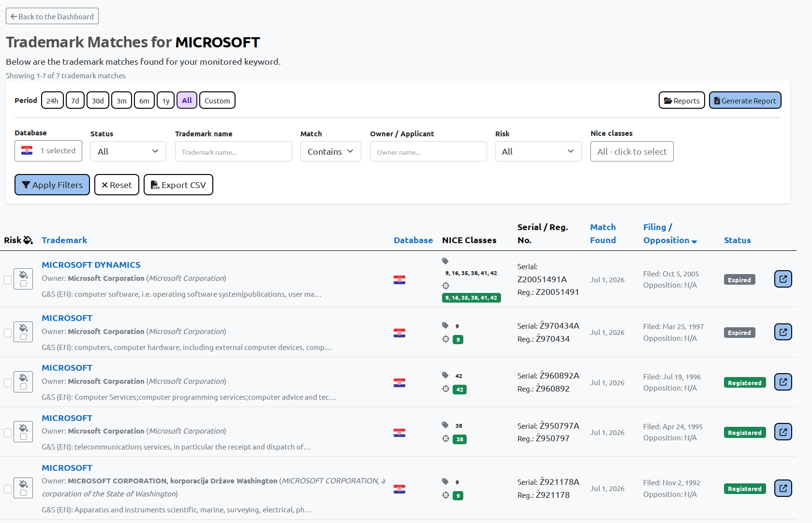The image size is (812, 523).
Task: Click tag icon next to class 38
Action: point(445,425)
